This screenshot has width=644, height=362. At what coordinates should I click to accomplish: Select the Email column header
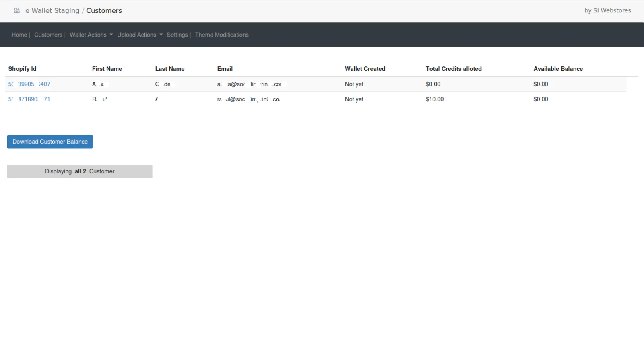coord(225,69)
